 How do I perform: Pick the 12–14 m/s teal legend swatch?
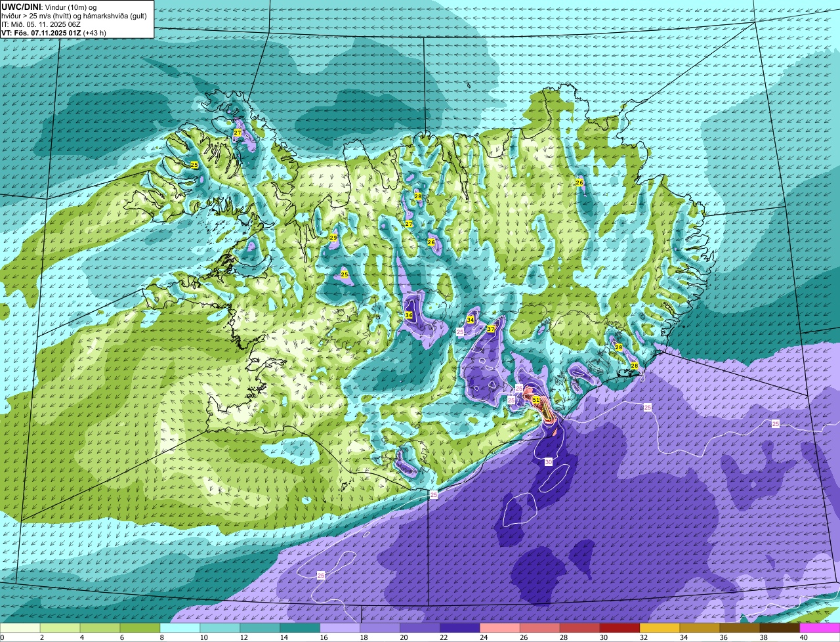261,628
